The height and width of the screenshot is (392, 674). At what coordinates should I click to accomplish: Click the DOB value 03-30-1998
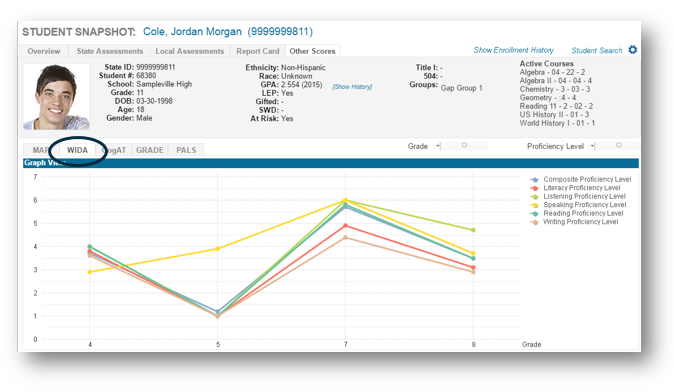click(154, 101)
